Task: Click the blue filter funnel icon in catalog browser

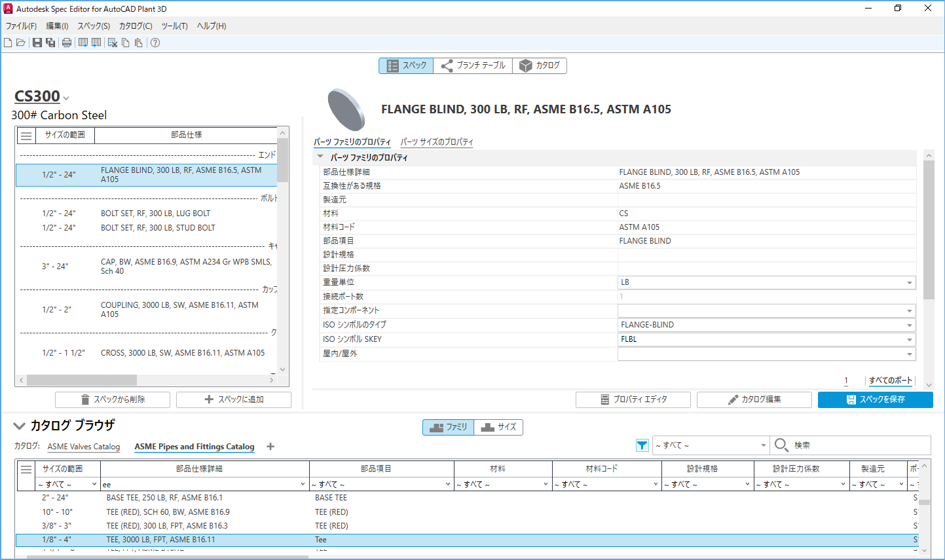Action: [x=642, y=445]
